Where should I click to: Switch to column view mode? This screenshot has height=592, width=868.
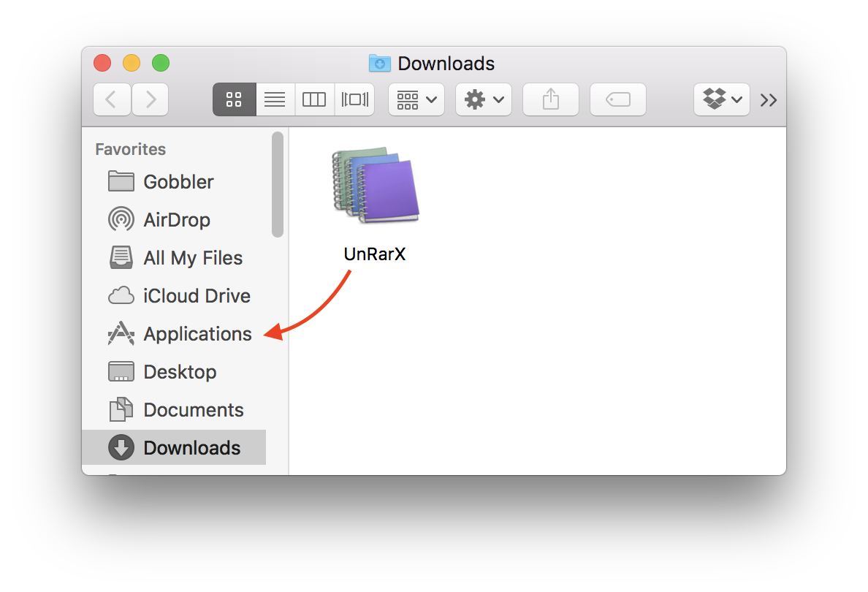[x=314, y=99]
